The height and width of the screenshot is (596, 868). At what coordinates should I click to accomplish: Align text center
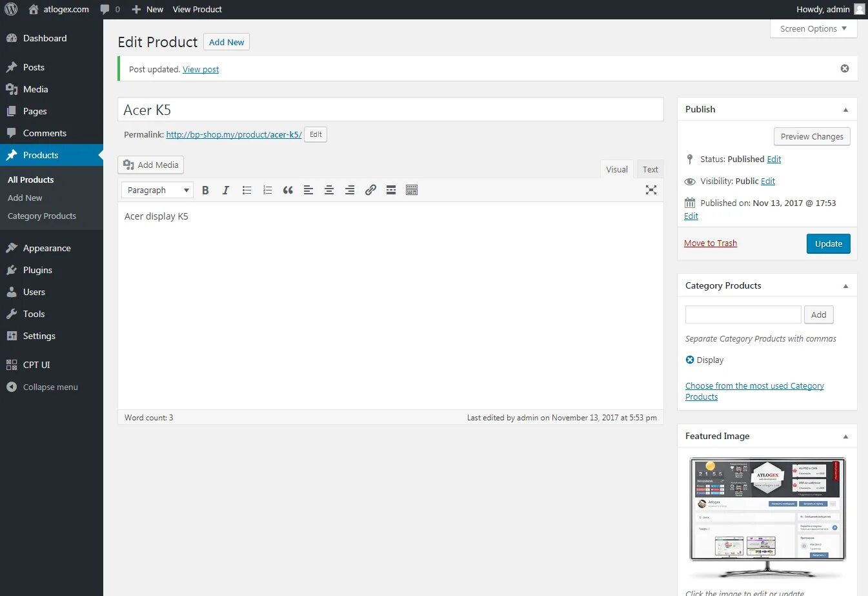click(x=329, y=190)
